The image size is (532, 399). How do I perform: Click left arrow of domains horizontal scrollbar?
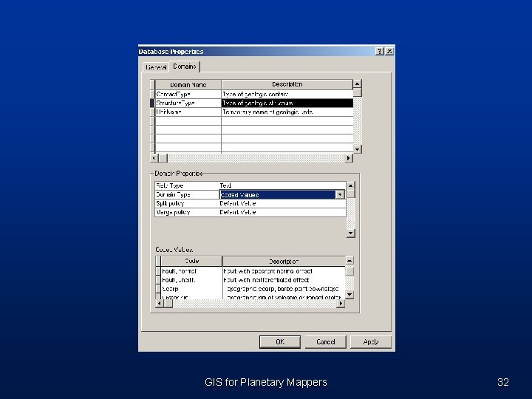(154, 158)
